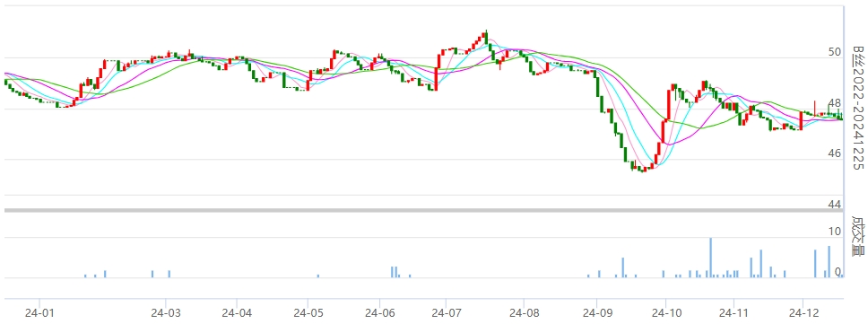The width and height of the screenshot is (868, 324).
Task: Click the 24-06 date axis label
Action: [379, 313]
